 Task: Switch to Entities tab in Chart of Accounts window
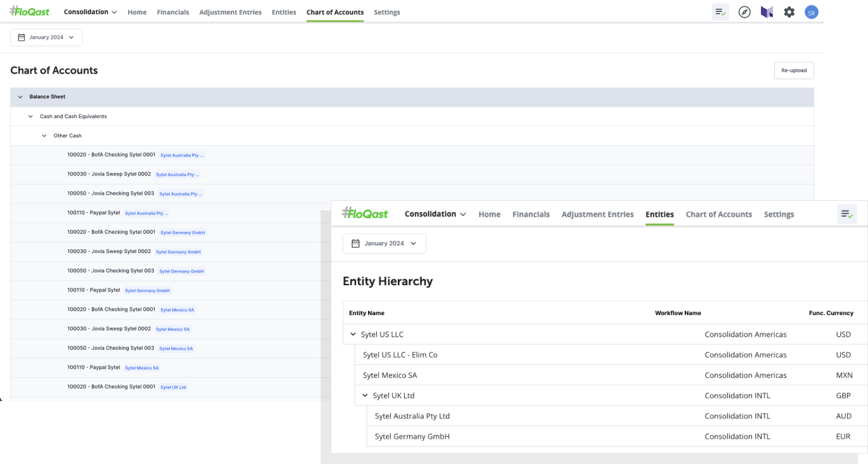coord(284,12)
